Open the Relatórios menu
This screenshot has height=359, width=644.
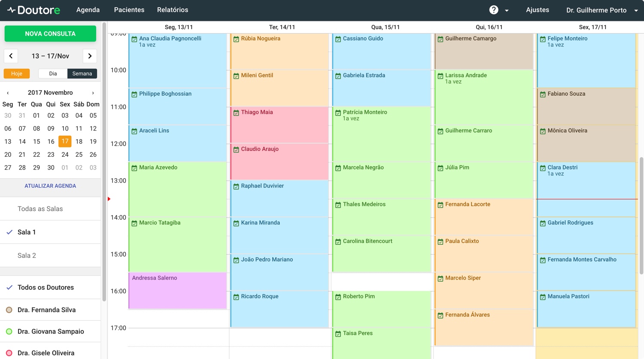click(173, 10)
